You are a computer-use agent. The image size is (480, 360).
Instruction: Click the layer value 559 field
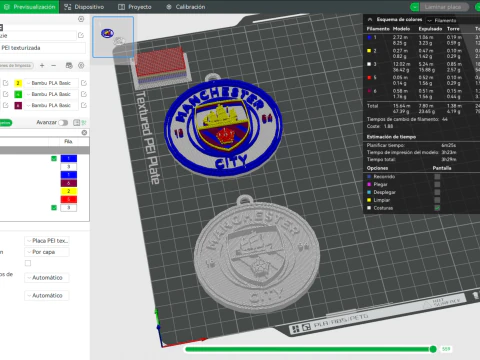(x=446, y=349)
